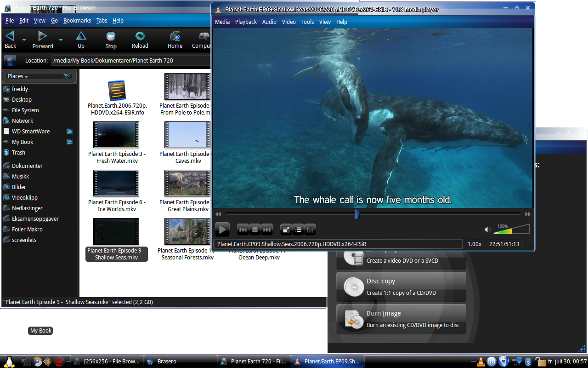Select freddy in the Places sidebar

(x=20, y=89)
